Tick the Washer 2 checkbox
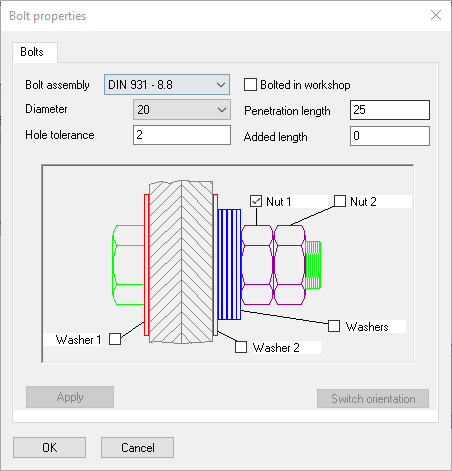Screen dimensions: 452x471 coord(241,347)
